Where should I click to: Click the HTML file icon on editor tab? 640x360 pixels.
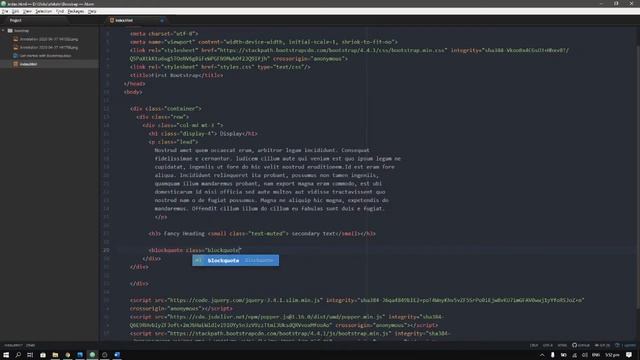[x=111, y=20]
